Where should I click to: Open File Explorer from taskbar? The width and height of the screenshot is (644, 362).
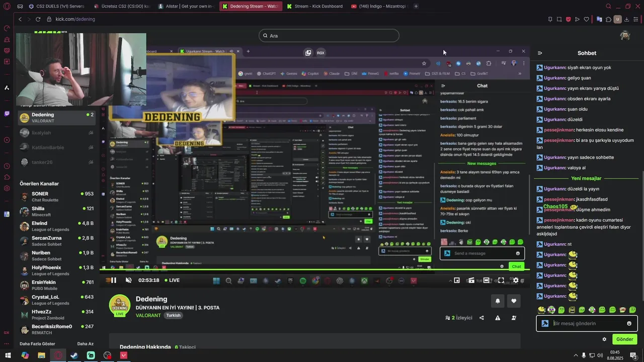pyautogui.click(x=41, y=355)
